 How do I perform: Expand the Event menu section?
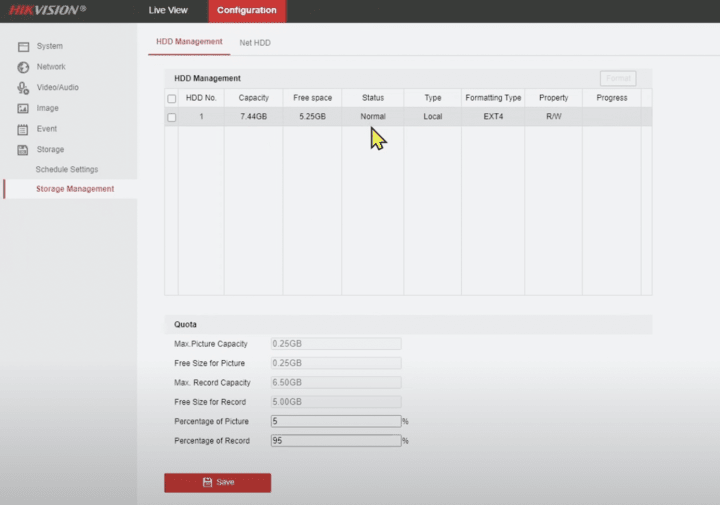pyautogui.click(x=47, y=129)
